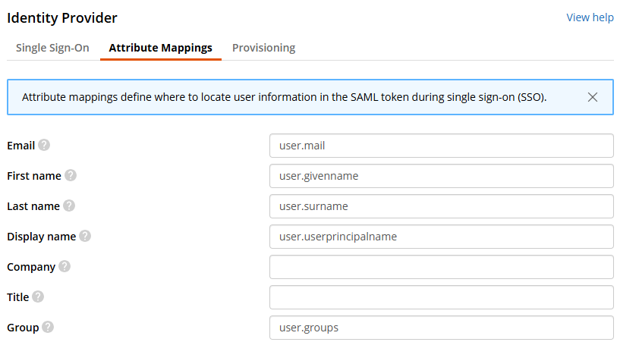This screenshot has width=639, height=364.
Task: Click the help icon next to Email
Action: click(x=44, y=145)
